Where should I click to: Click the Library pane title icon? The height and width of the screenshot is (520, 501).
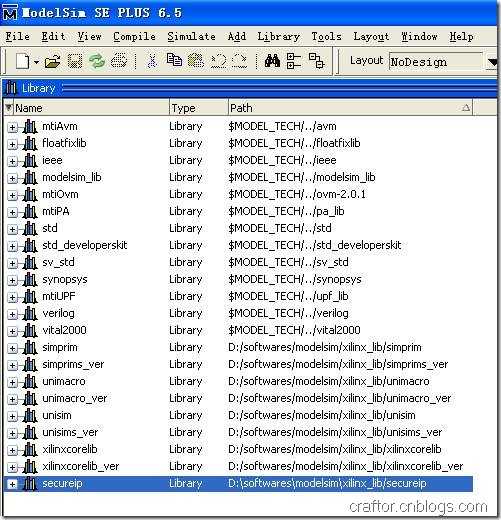coord(11,88)
